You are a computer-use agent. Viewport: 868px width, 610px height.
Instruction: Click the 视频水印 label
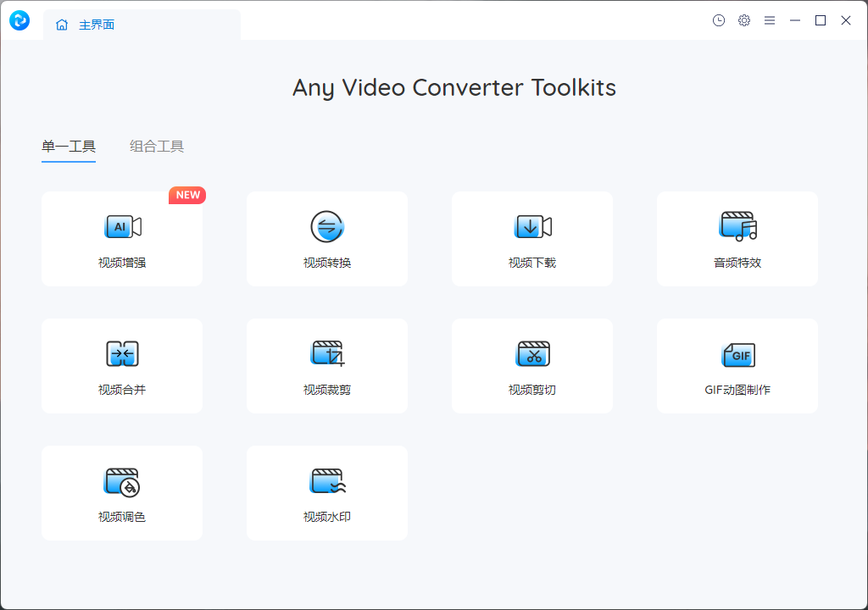[x=327, y=517]
